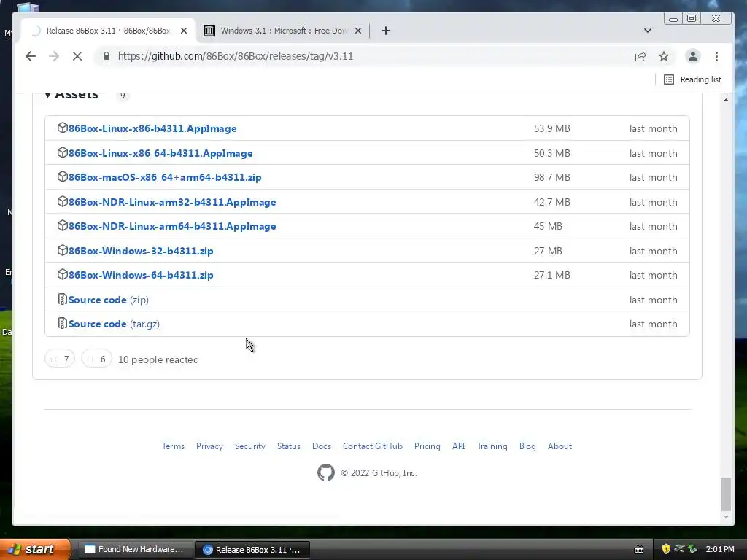Download 86Box-macOS-x86_64+arm64-b4311.zip
The height and width of the screenshot is (560, 747).
click(x=165, y=177)
